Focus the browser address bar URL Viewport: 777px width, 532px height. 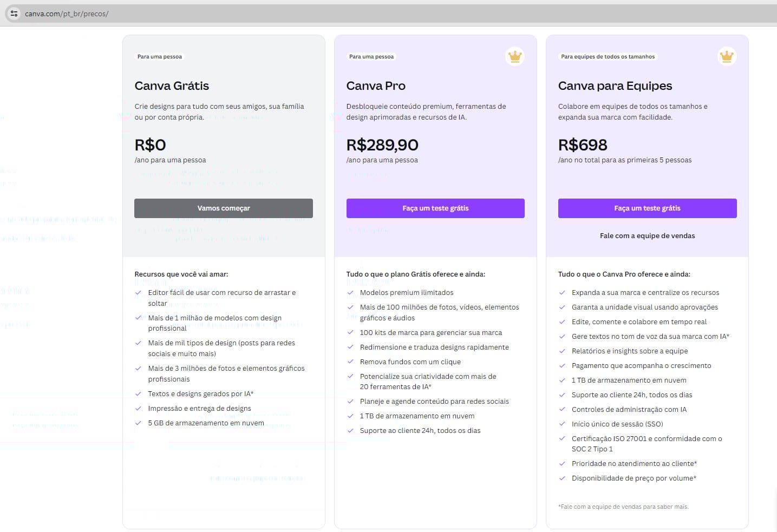(x=217, y=14)
